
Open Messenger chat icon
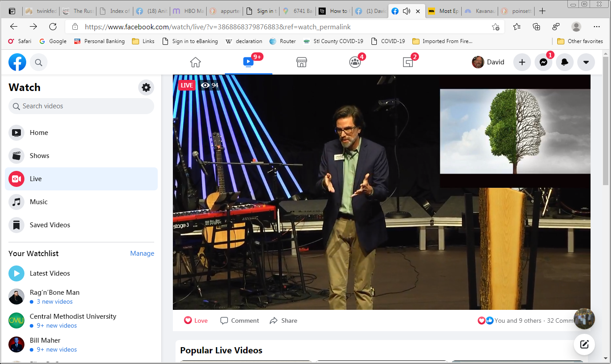543,62
